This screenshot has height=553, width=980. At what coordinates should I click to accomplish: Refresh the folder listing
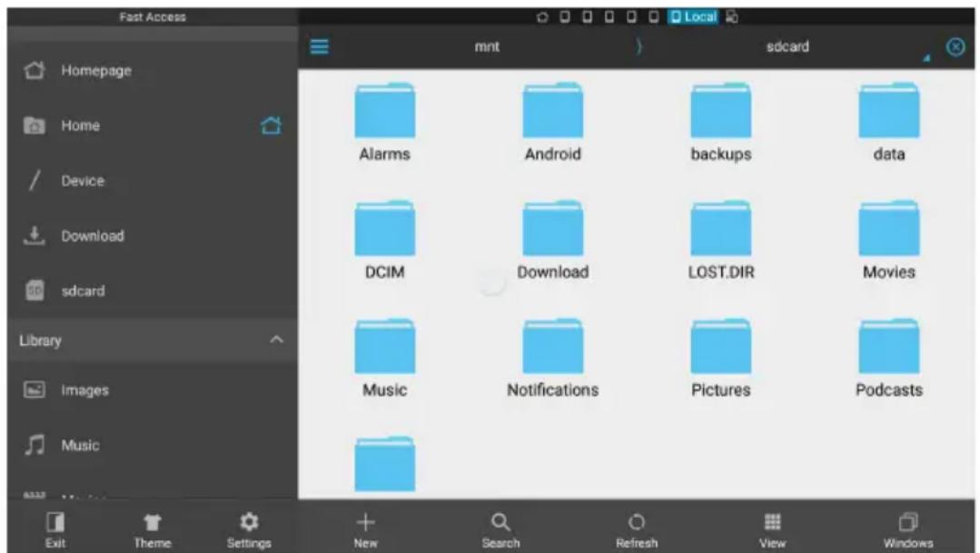point(637,530)
